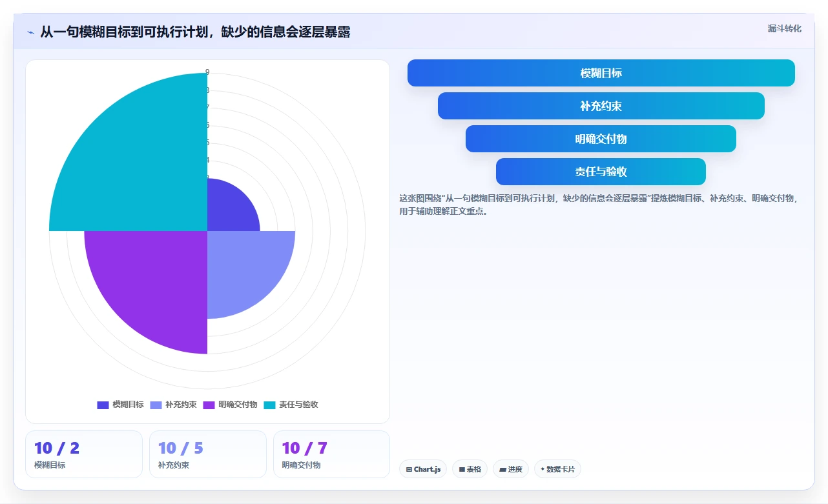Open the 10 / 5 补充约束 data card

[208, 454]
